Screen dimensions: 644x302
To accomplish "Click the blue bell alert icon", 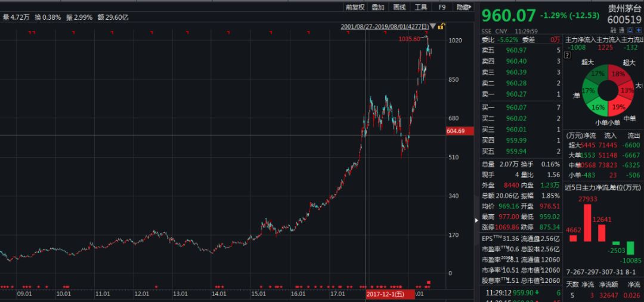I will point(630,30).
